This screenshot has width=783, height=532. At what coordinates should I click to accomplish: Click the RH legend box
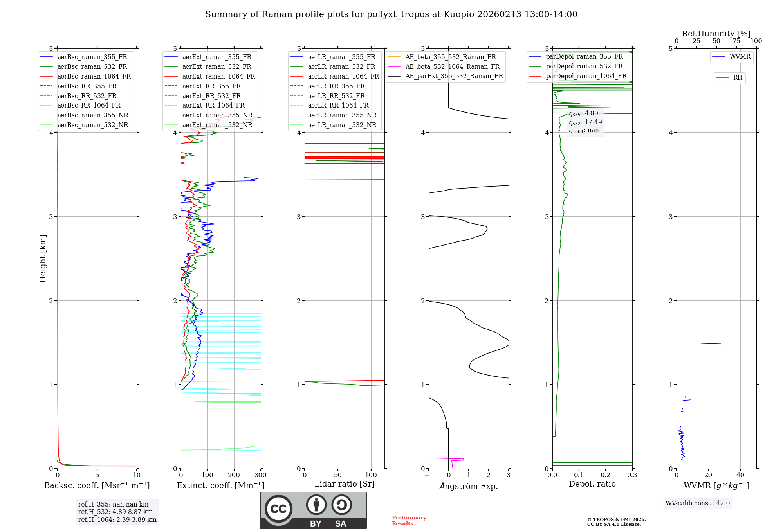pyautogui.click(x=729, y=78)
